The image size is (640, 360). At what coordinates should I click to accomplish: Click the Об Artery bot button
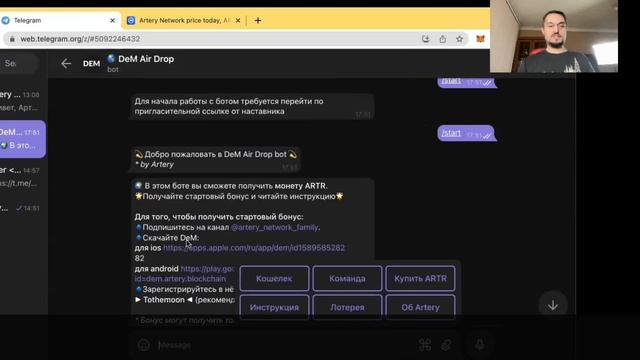(420, 307)
